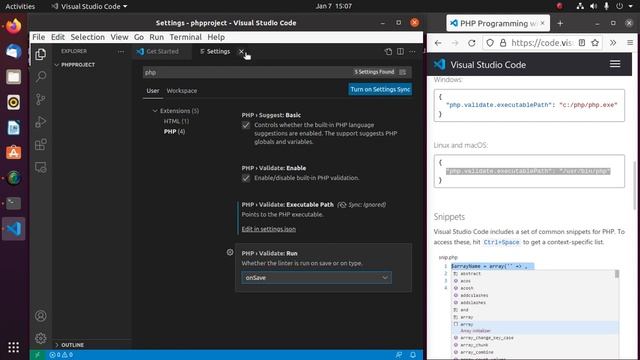Click the Ctrl+Space shortcut text on the webpage
The image size is (640, 360).
[501, 242]
